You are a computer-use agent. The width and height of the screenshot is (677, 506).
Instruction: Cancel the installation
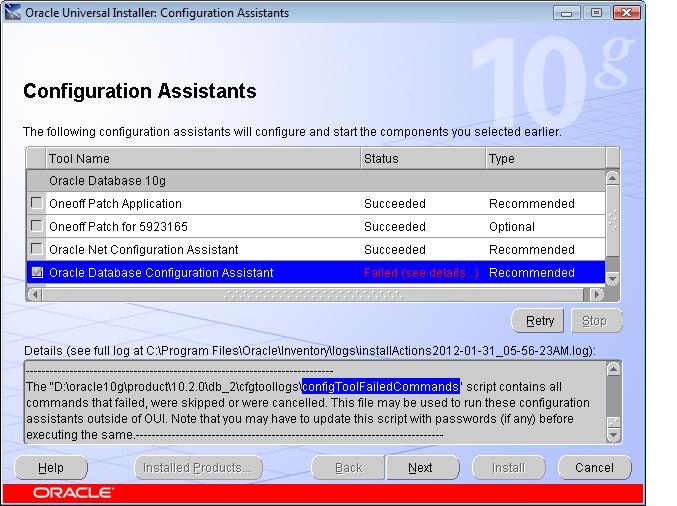tap(595, 468)
